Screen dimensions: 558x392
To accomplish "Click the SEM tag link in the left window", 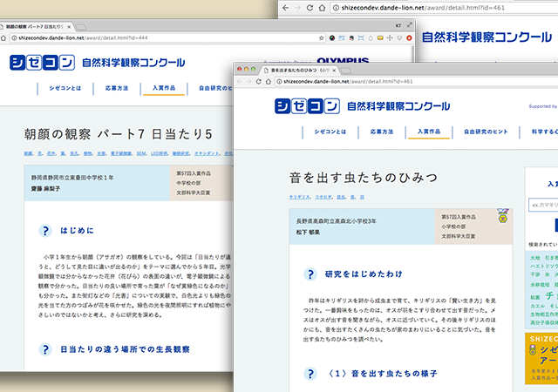I will point(141,153).
